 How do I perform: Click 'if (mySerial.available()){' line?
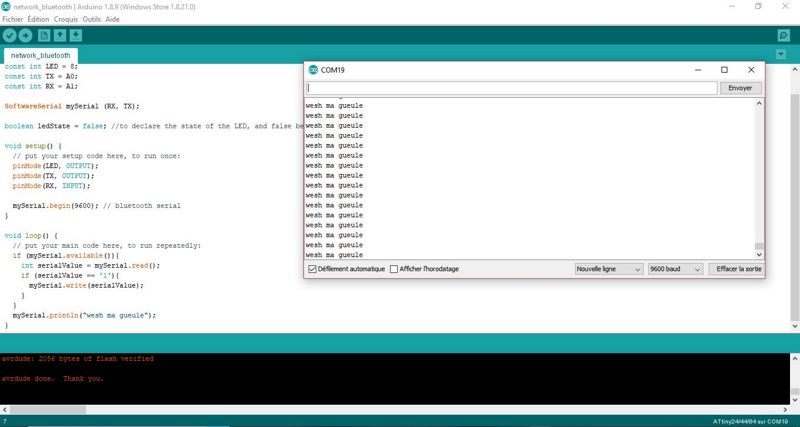click(66, 256)
